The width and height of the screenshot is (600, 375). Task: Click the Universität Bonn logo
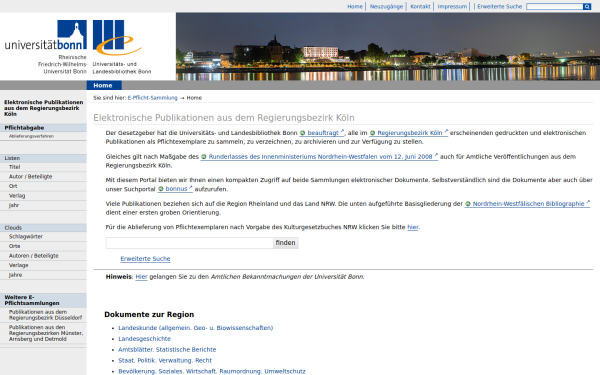46,47
